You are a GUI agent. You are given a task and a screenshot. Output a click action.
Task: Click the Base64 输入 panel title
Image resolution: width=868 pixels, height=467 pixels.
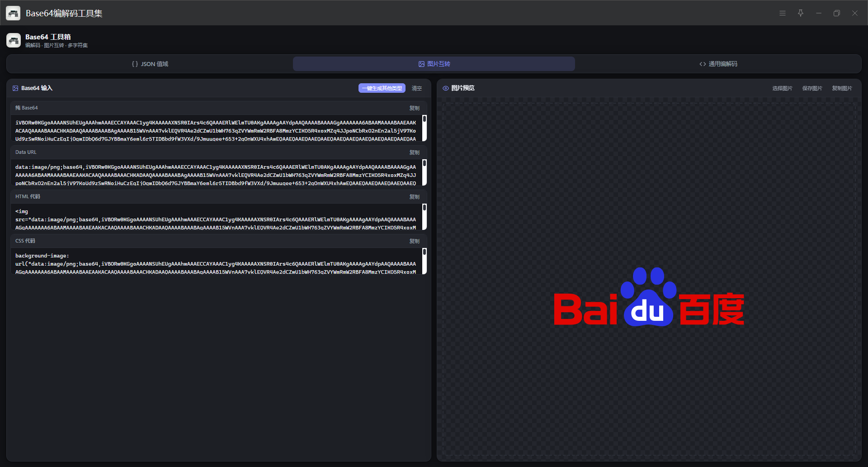click(37, 88)
